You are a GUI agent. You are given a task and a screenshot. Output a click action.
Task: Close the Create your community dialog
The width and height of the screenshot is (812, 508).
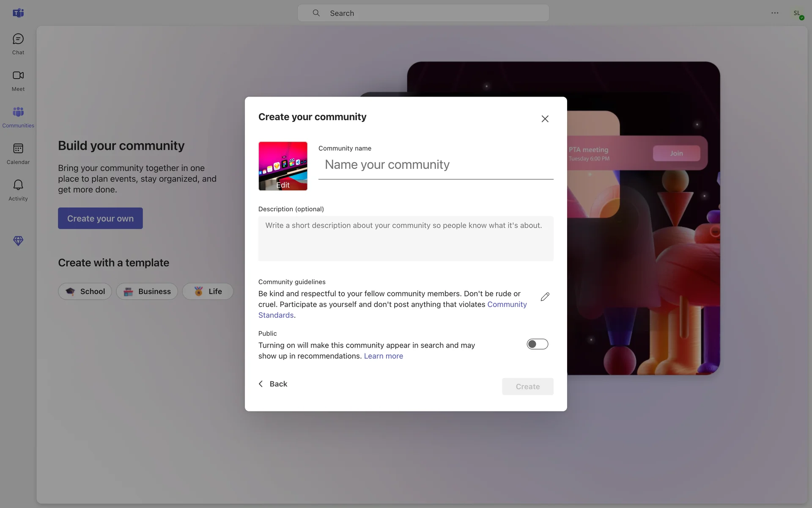(x=545, y=119)
